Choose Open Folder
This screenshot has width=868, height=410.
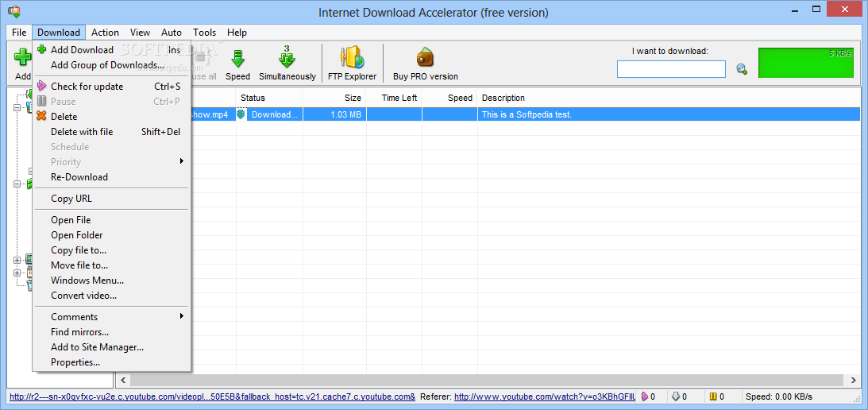click(x=112, y=235)
